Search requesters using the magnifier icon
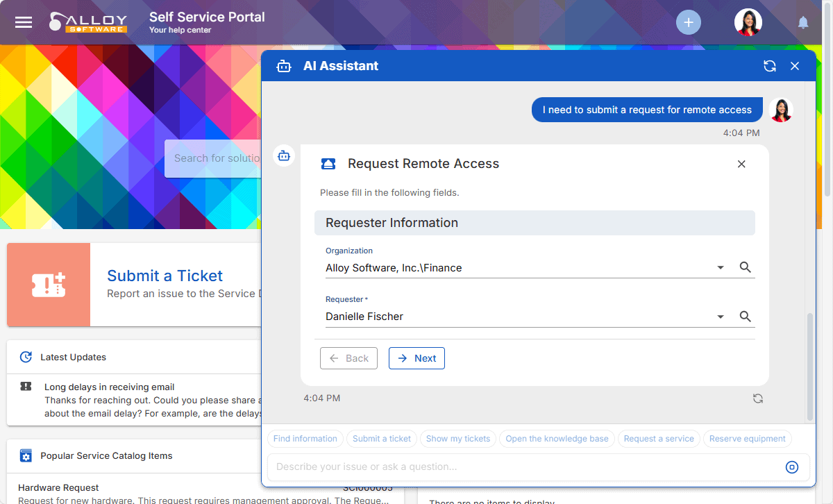 (x=745, y=316)
